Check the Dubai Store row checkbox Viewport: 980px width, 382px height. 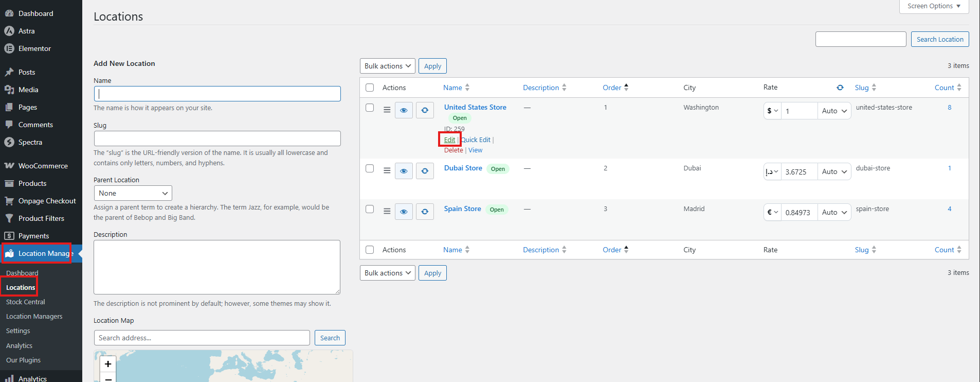pos(370,168)
